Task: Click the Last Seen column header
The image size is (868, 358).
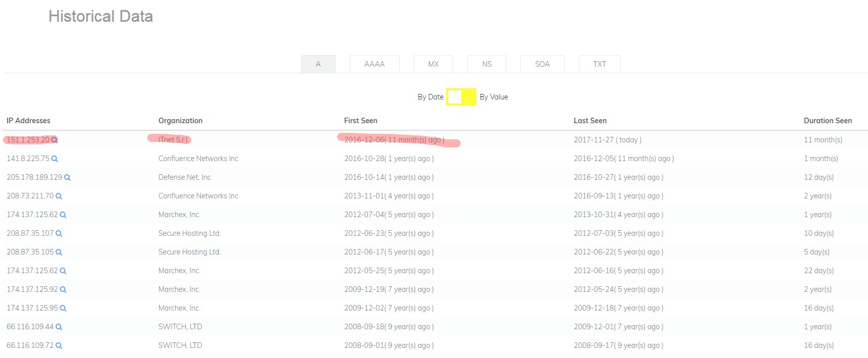Action: (x=590, y=121)
